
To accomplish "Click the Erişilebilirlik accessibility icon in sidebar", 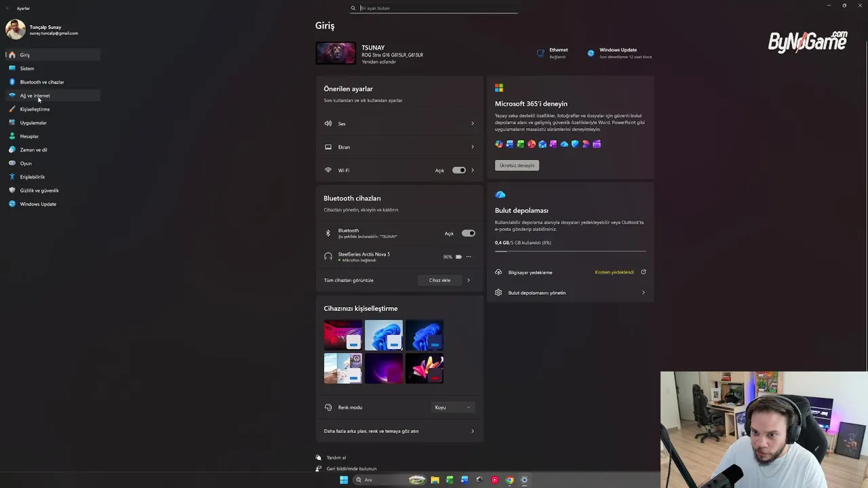I will 12,177.
